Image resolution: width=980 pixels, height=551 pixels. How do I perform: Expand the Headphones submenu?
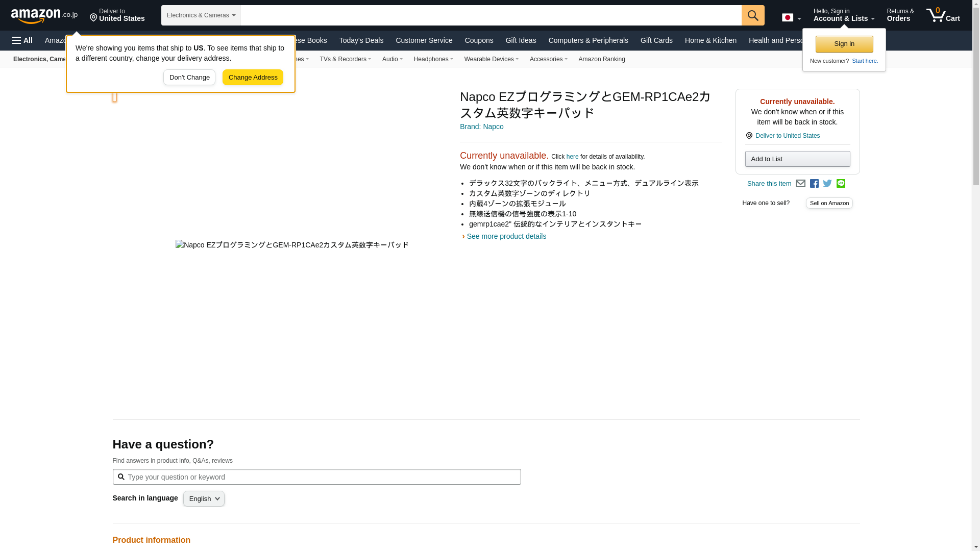click(x=433, y=59)
